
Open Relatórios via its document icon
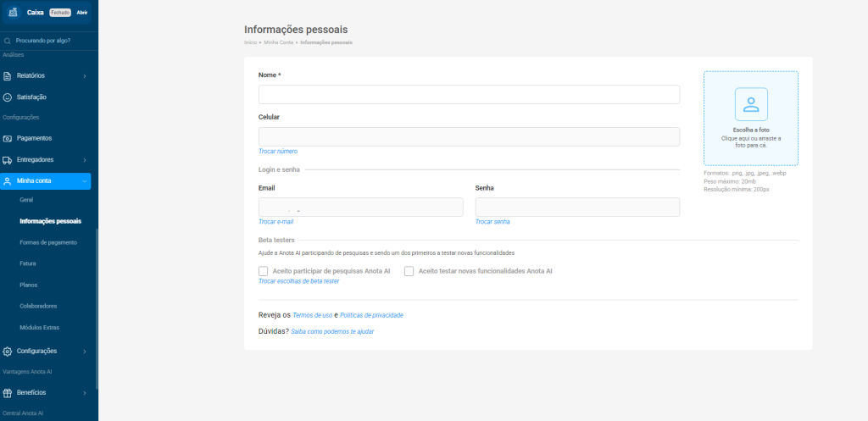(x=8, y=76)
